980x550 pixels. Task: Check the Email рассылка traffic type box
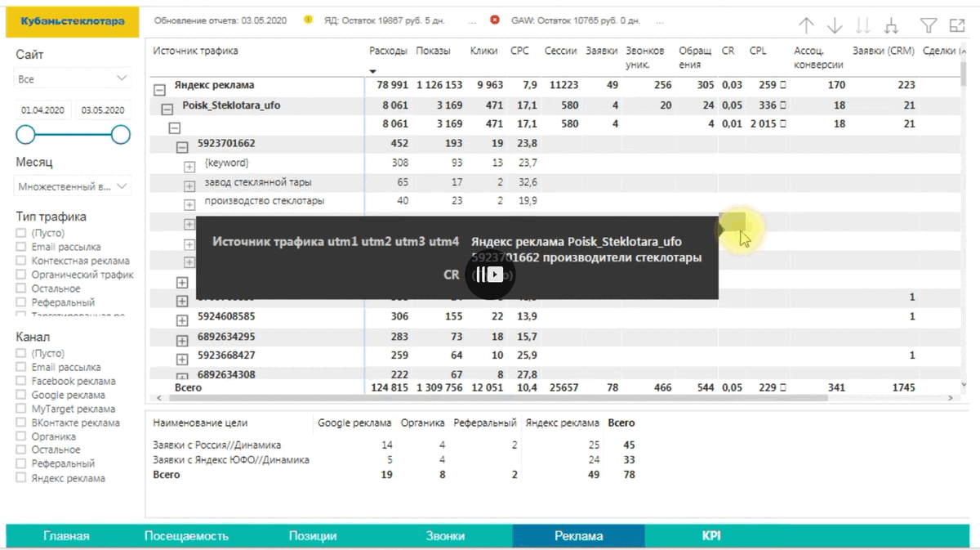[21, 247]
